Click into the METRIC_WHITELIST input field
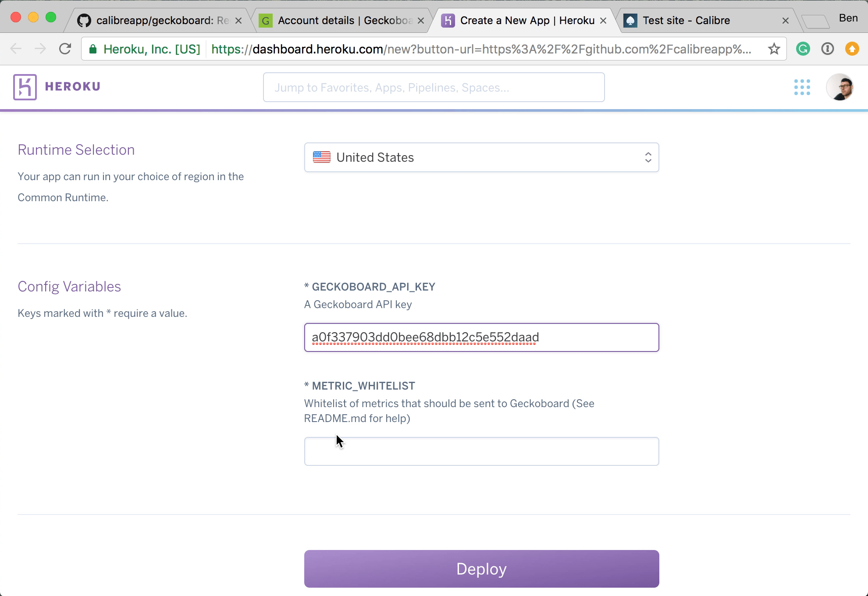 point(481,451)
